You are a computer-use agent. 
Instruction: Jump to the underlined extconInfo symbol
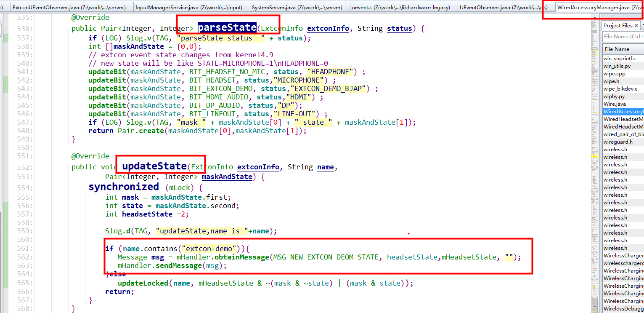tap(328, 28)
